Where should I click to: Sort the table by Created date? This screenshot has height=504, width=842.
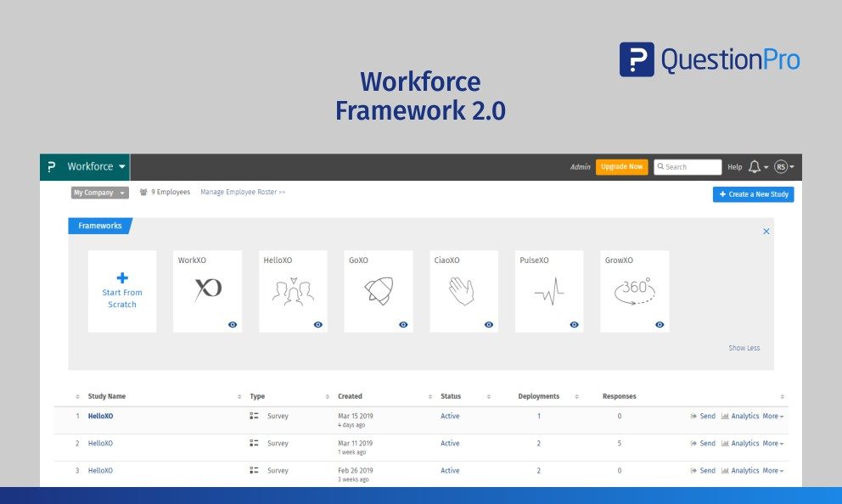pyautogui.click(x=350, y=396)
